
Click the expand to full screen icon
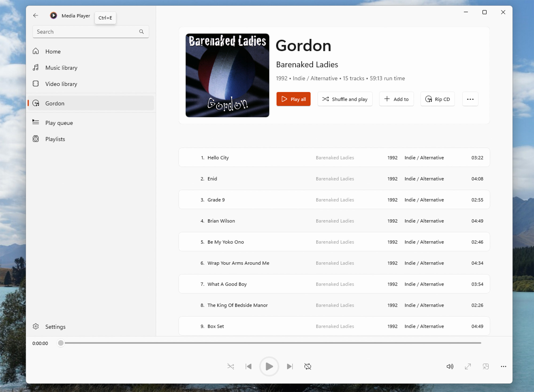(x=468, y=366)
